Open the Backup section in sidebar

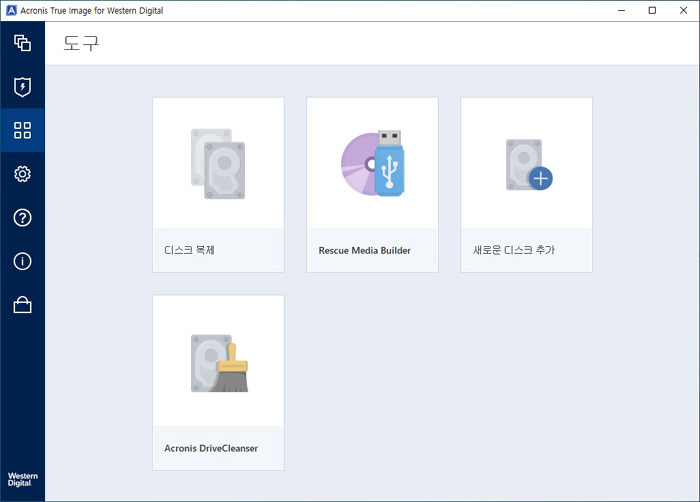pyautogui.click(x=22, y=43)
